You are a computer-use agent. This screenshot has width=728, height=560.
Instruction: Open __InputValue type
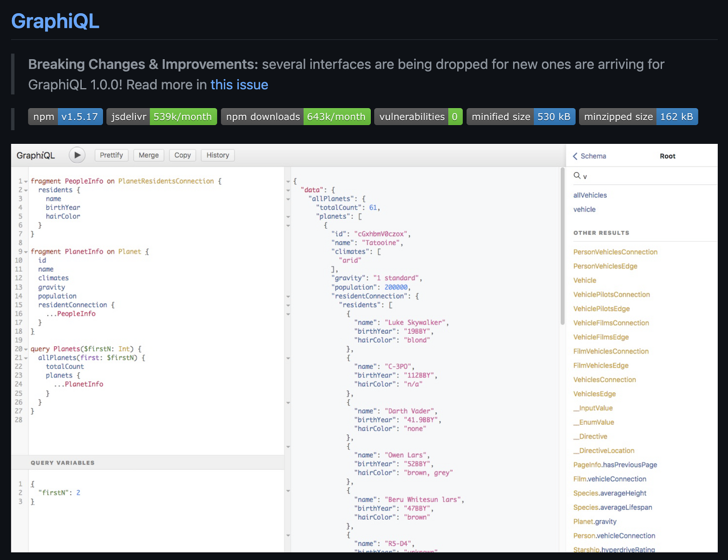pos(593,408)
